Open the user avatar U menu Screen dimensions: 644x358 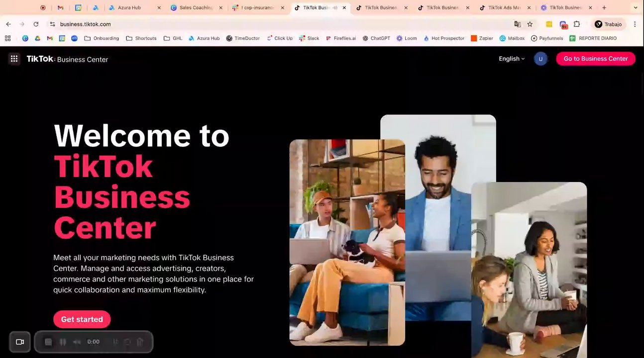(540, 59)
